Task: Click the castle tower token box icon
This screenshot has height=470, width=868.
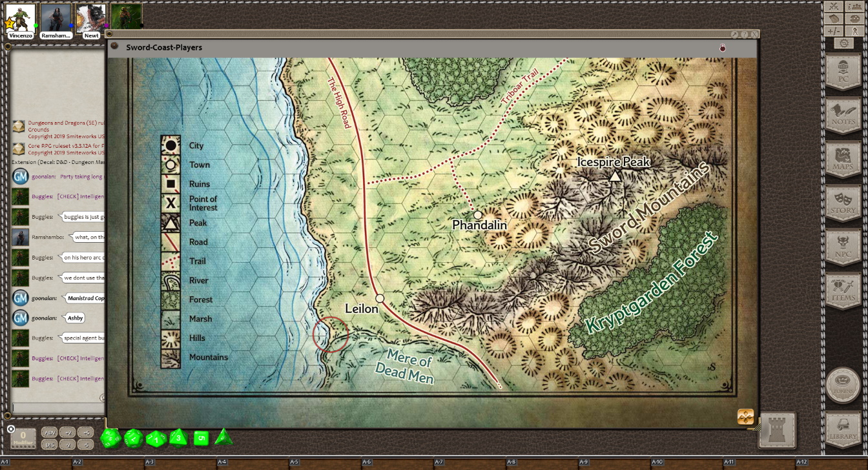Action: click(x=777, y=431)
